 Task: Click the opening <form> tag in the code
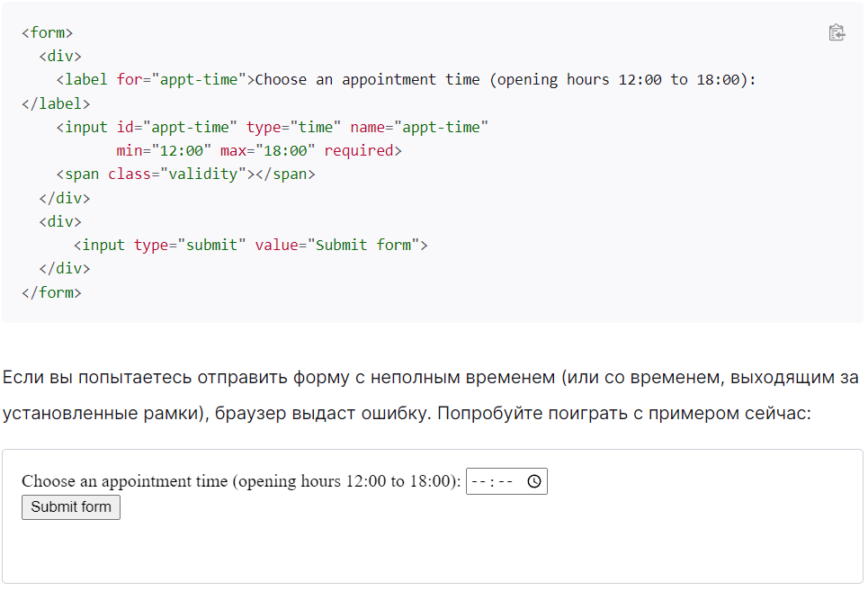48,32
